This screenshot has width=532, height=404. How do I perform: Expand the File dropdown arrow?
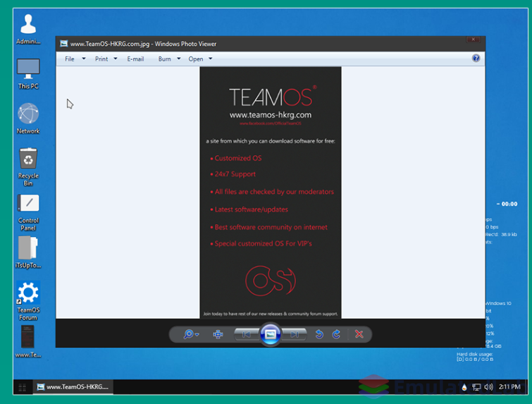point(84,59)
